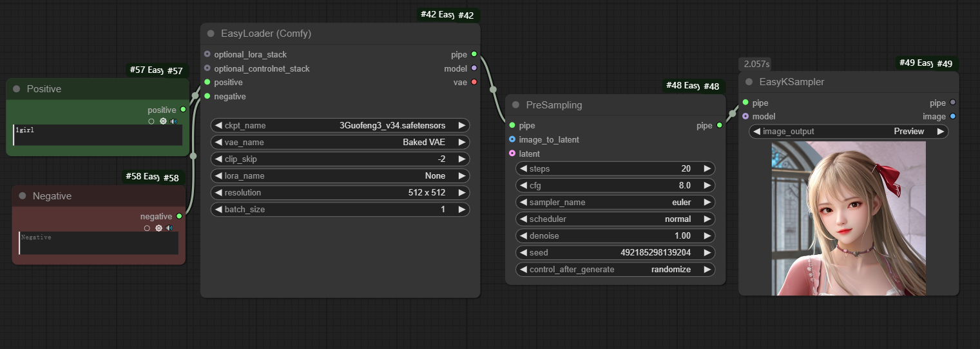Click the purple model output socket on EasyLoader
Image resolution: width=980 pixels, height=349 pixels.
point(474,68)
